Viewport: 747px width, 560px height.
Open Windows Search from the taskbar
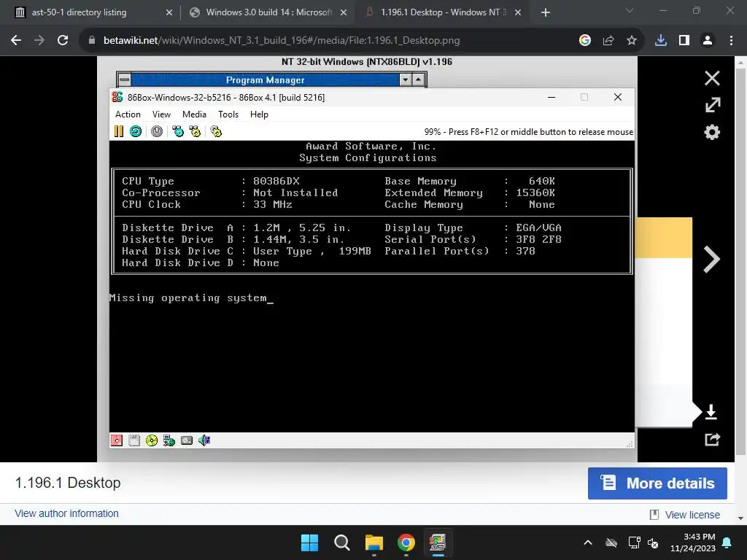pos(341,542)
